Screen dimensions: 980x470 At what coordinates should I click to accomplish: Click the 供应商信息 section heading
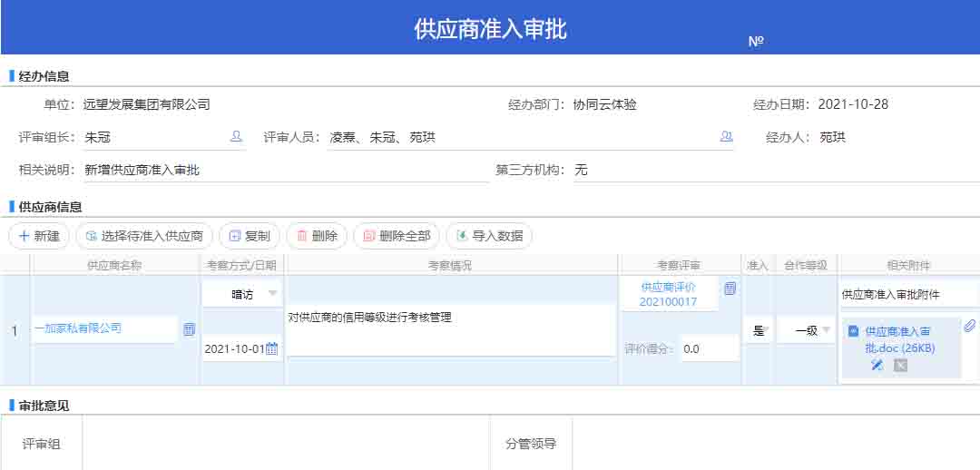50,207
